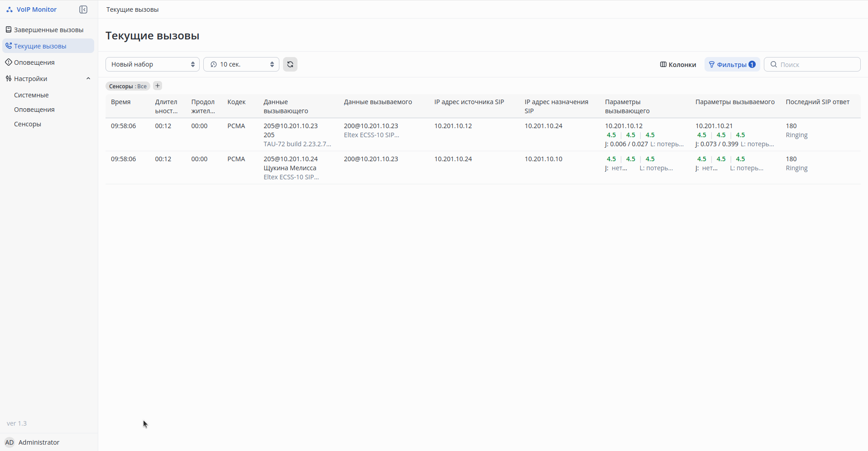Go to Завершенные вызовы
This screenshot has height=451, width=868.
[x=48, y=30]
